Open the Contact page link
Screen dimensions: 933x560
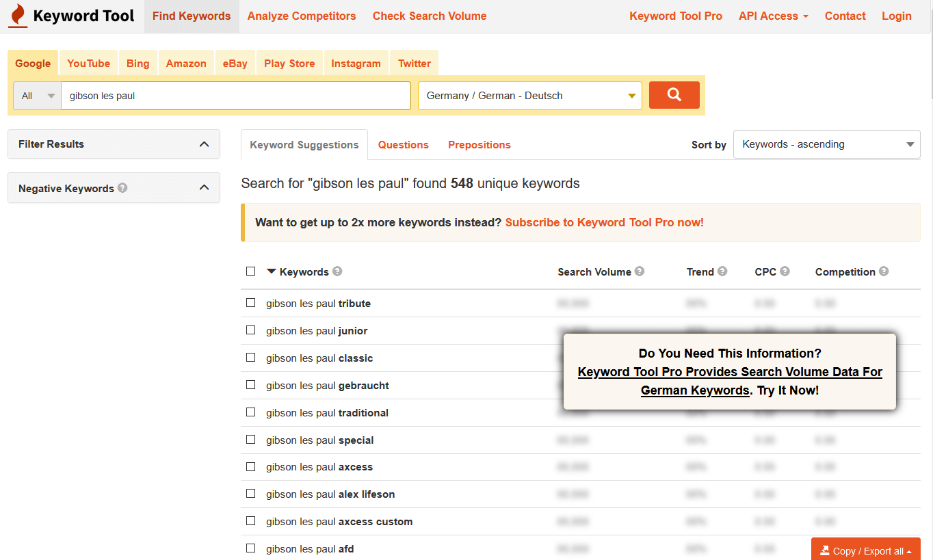[x=845, y=16]
